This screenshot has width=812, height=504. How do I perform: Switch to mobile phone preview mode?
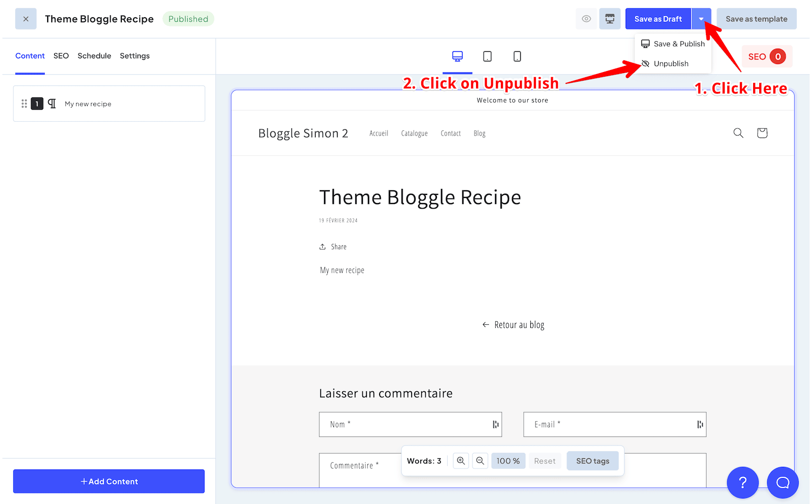pos(517,56)
